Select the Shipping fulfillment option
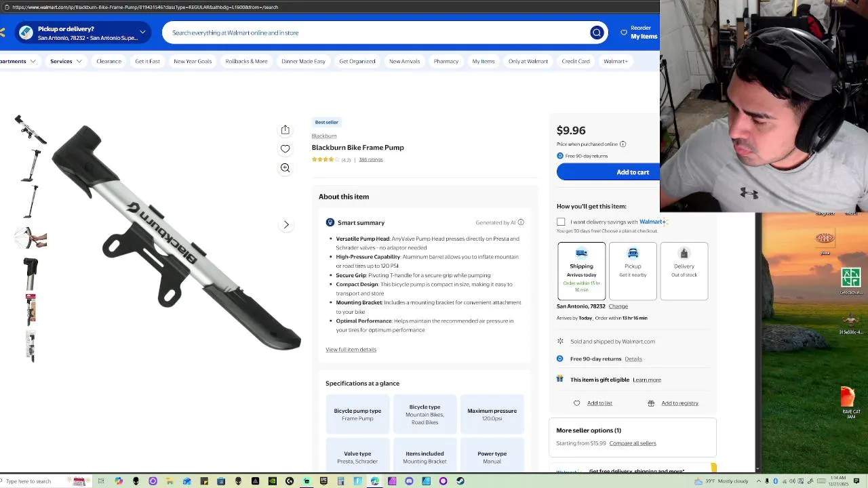The height and width of the screenshot is (488, 868). (581, 271)
